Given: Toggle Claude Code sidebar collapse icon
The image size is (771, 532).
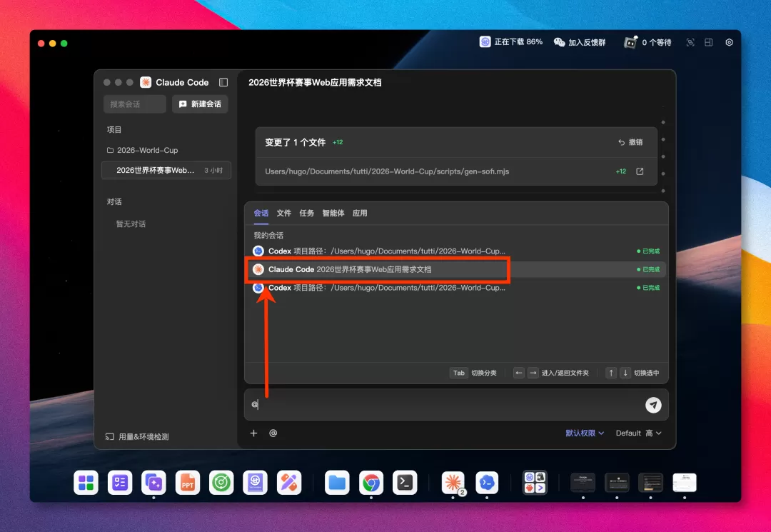Looking at the screenshot, I should 223,82.
